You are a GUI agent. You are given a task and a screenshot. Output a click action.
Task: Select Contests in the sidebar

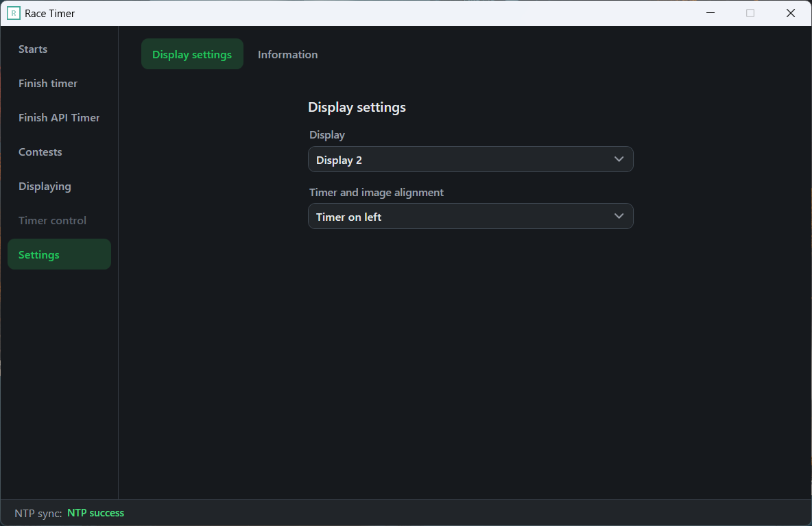[59, 152]
